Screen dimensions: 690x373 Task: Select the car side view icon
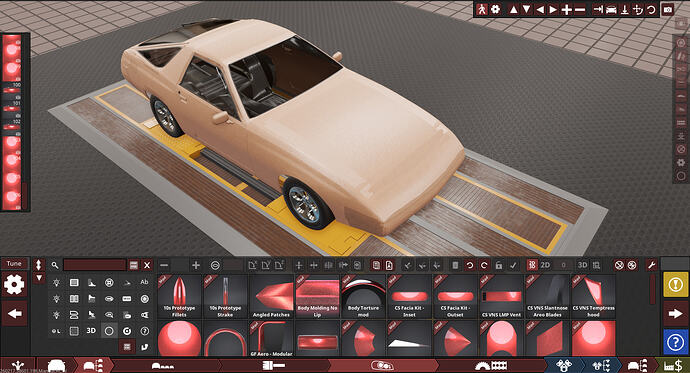tap(611, 9)
